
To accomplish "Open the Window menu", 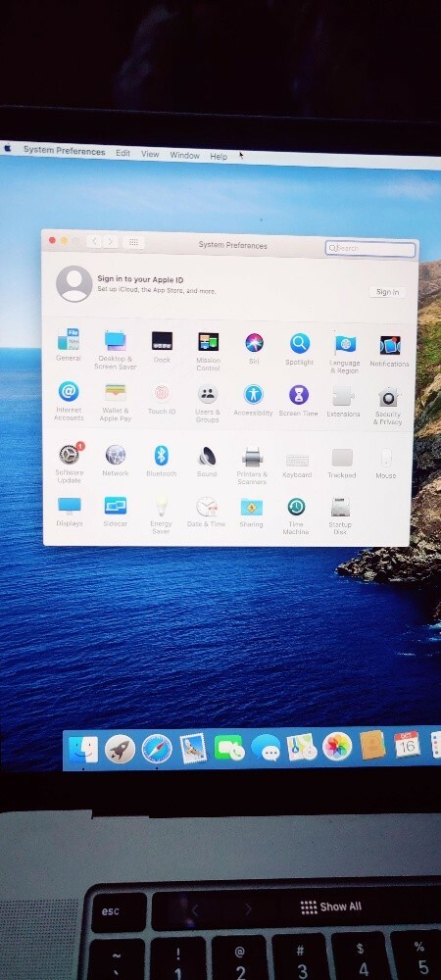I will 185,155.
